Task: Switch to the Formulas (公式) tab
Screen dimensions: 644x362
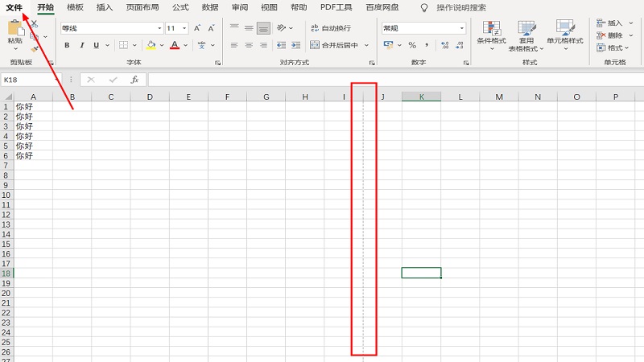Action: (180, 7)
